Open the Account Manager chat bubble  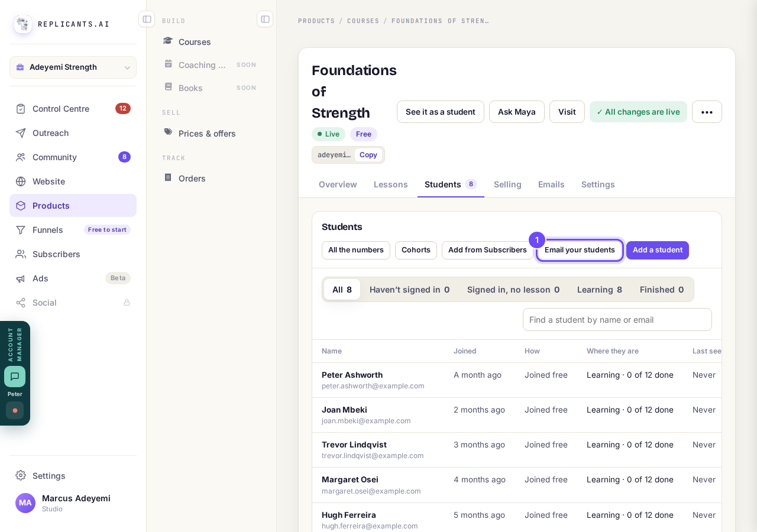pyautogui.click(x=15, y=377)
